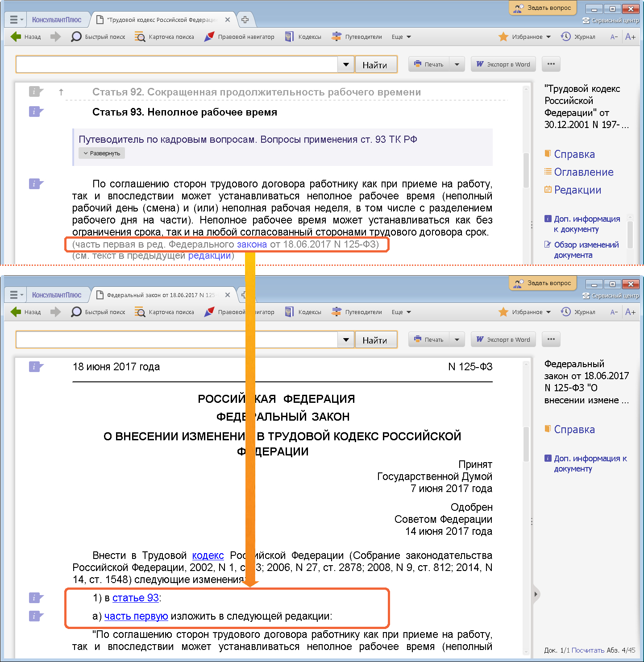
Task: Click Экспорт в Word in the top window
Action: 503,64
